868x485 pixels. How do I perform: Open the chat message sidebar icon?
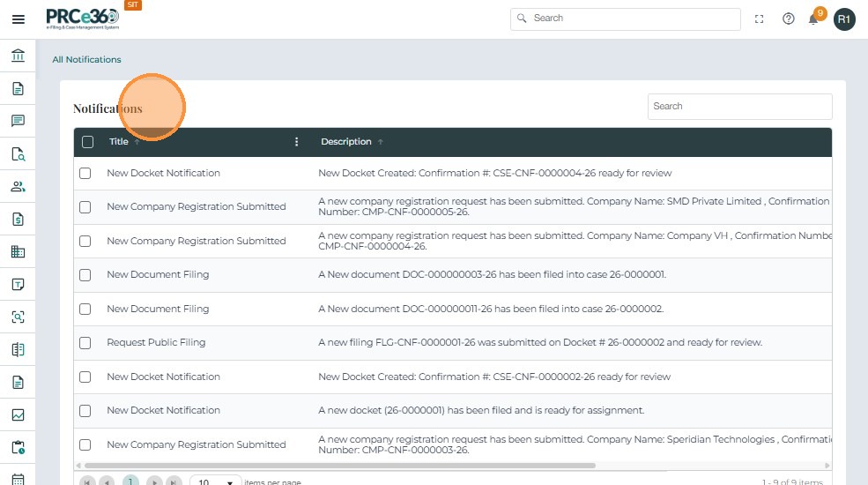tap(18, 121)
